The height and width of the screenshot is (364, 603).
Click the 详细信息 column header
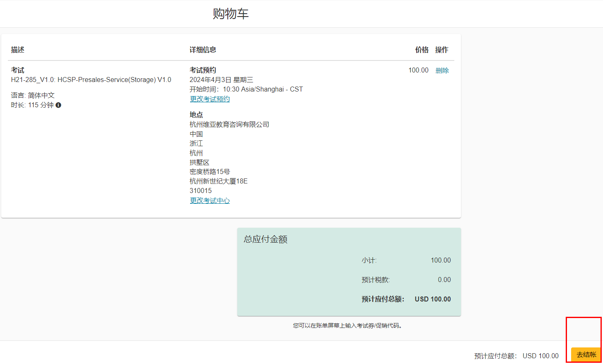(x=203, y=50)
